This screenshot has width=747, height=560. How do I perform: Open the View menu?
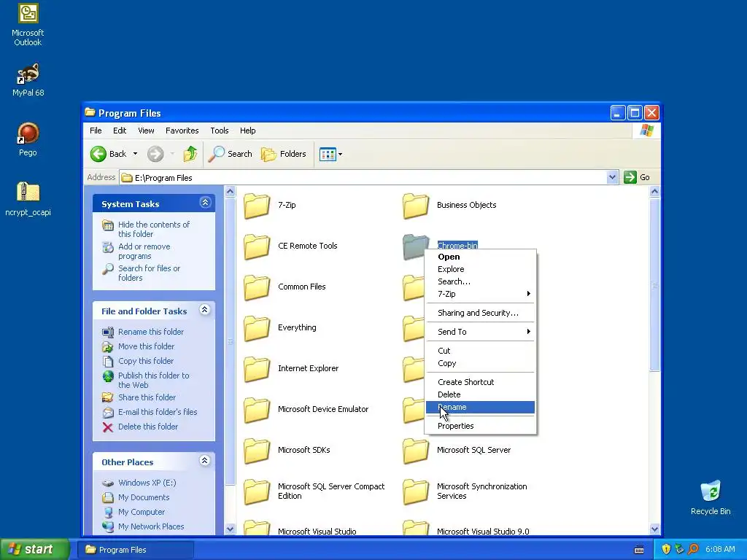146,131
